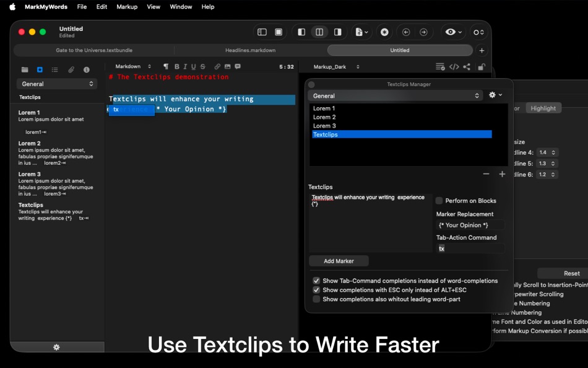The width and height of the screenshot is (588, 368).
Task: Select the favorites star icon in the sidebar
Action: point(39,69)
